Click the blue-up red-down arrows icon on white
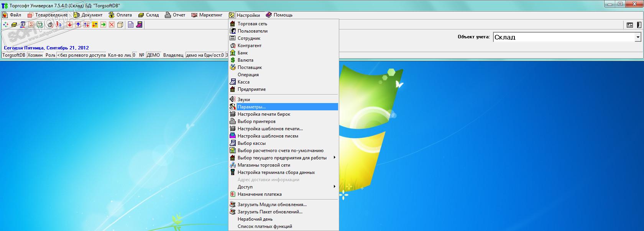 tap(86, 25)
